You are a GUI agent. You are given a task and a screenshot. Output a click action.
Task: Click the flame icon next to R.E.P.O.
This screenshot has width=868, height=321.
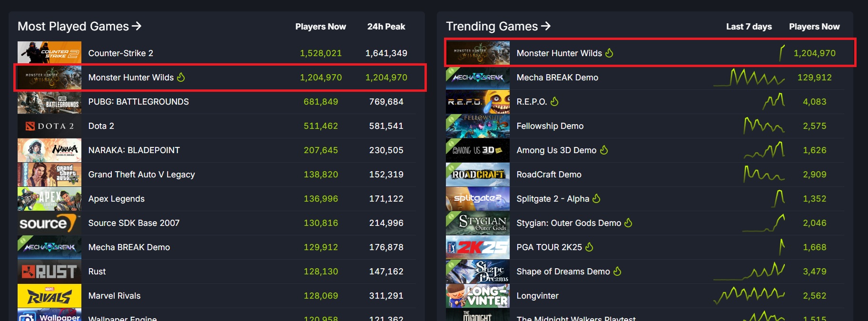coord(554,101)
